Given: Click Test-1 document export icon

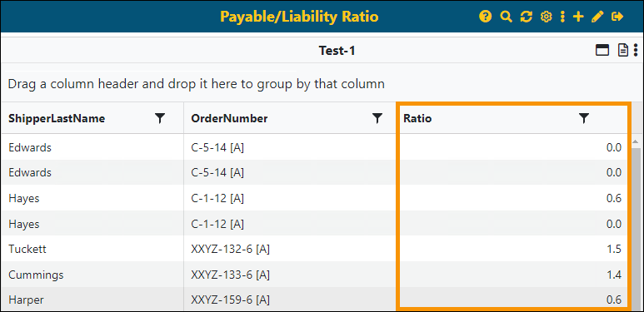Looking at the screenshot, I should [623, 51].
